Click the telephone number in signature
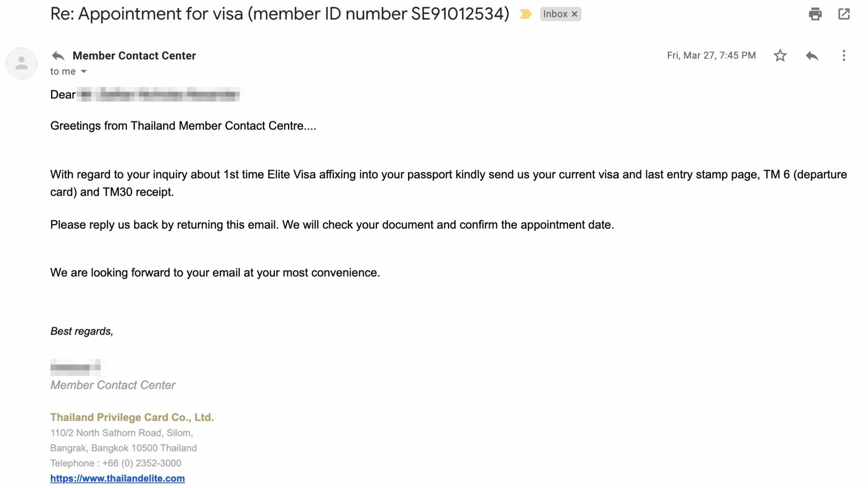Screen dimensions: 868x488 pos(142,463)
